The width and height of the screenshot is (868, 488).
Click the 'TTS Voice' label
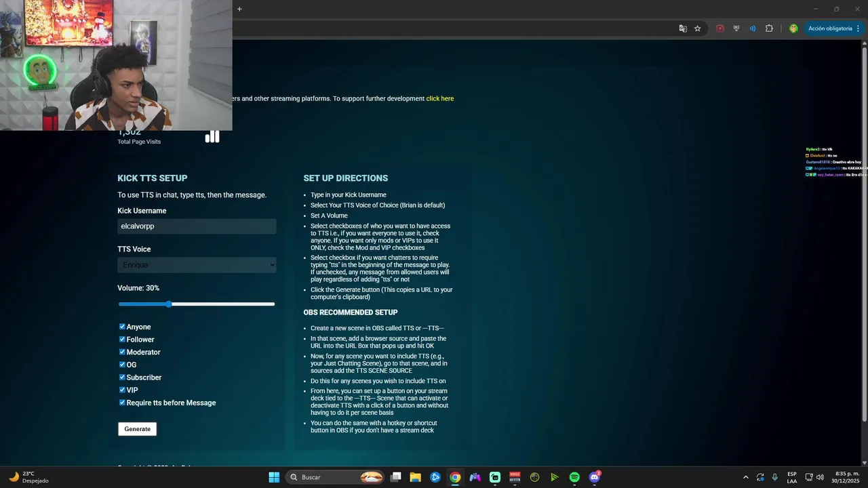click(x=134, y=249)
